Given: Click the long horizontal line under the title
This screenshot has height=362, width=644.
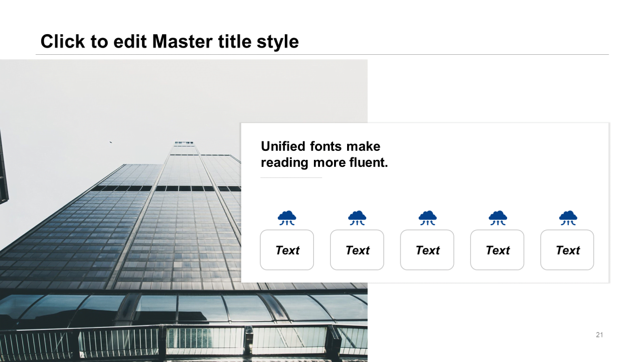Looking at the screenshot, I should [x=322, y=54].
